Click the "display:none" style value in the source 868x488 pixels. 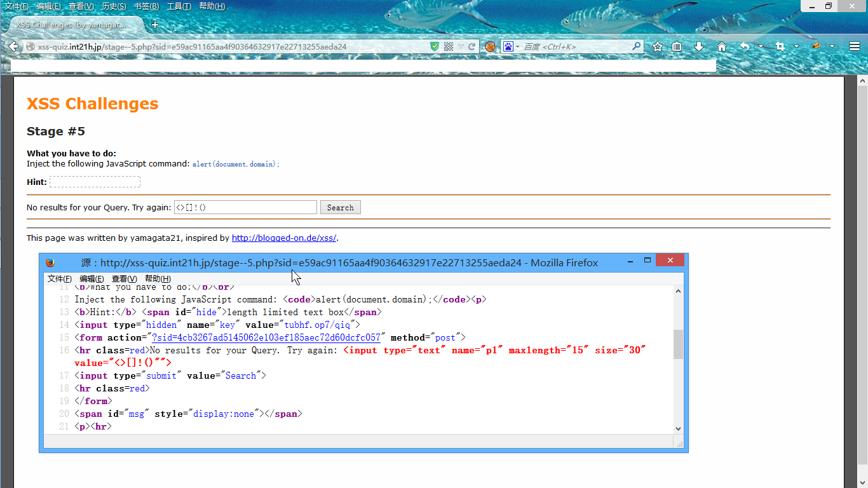coord(225,414)
